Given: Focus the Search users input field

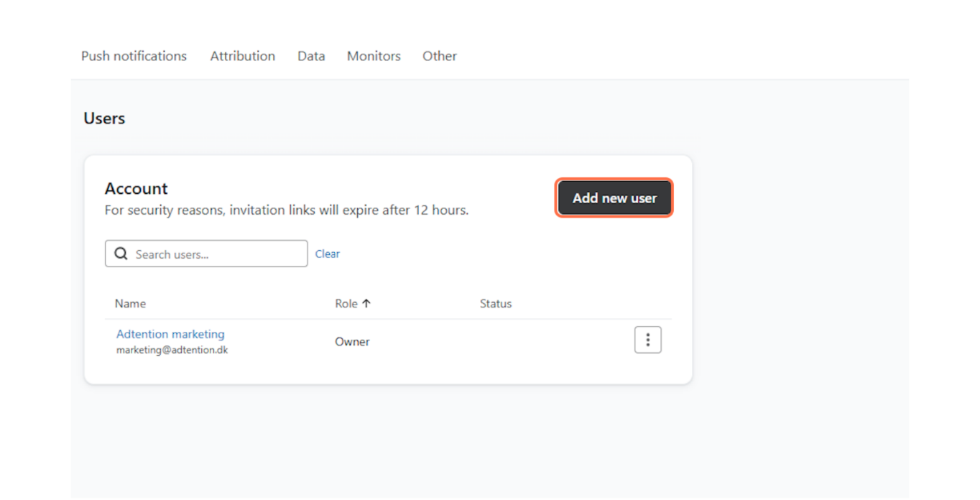Looking at the screenshot, I should [x=216, y=254].
